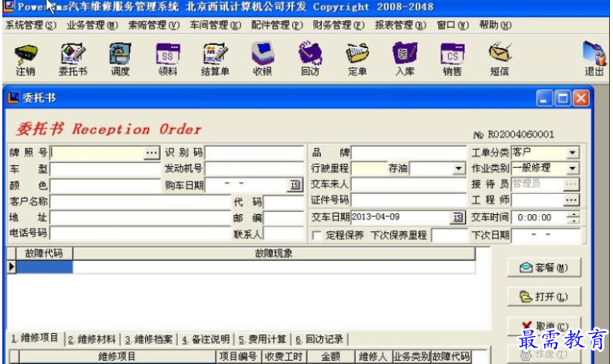Click the ellipsis button beside 接待员
Image resolution: width=613 pixels, height=364 pixels.
[571, 184]
